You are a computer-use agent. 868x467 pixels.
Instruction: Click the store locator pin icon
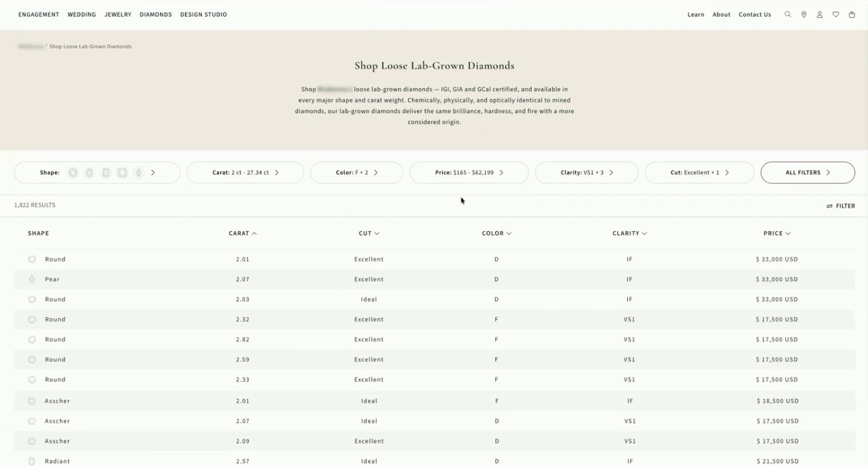803,15
